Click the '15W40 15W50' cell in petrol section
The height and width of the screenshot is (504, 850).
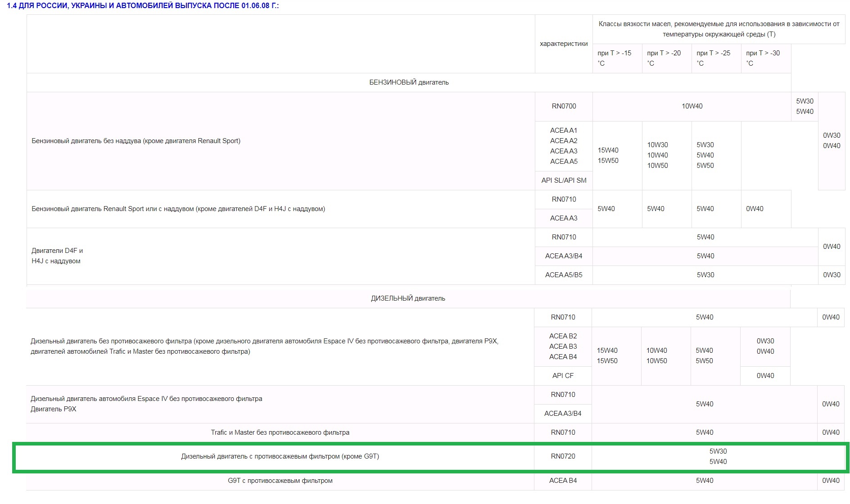click(x=617, y=155)
